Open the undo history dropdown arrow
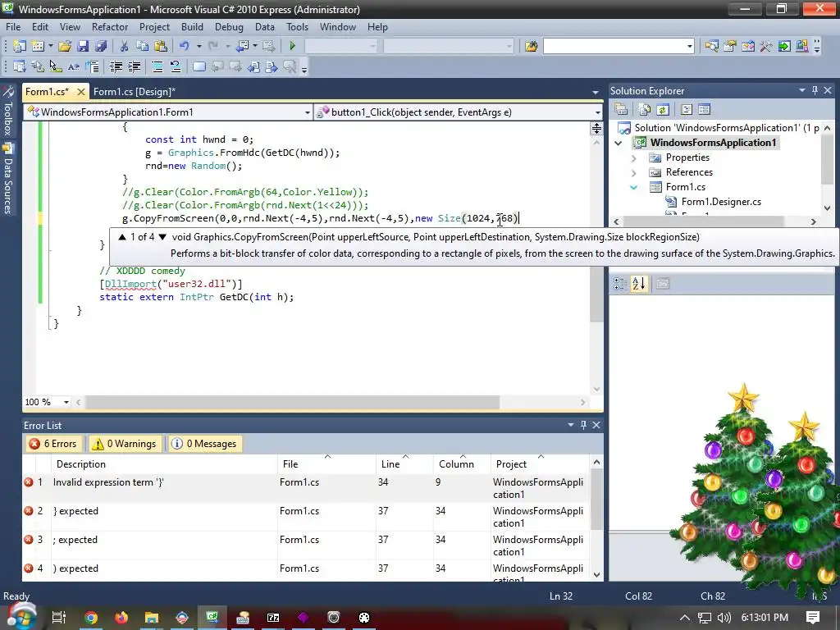 pos(199,47)
